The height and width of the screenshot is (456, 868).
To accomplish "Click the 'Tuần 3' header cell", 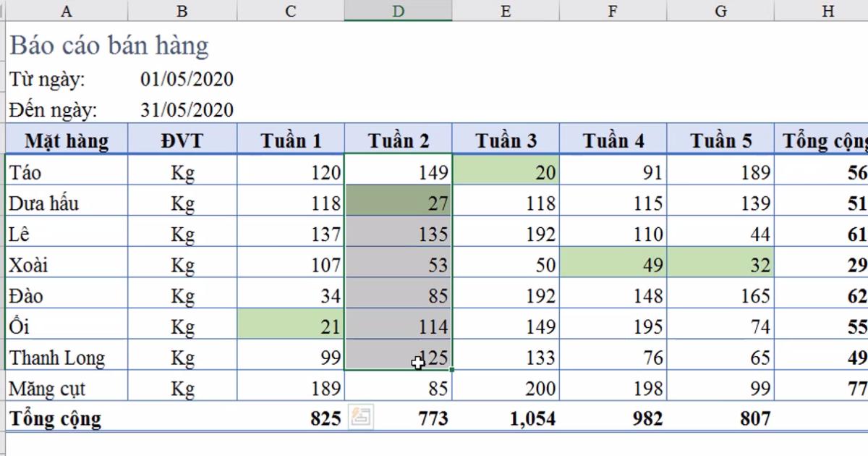I will tap(506, 140).
